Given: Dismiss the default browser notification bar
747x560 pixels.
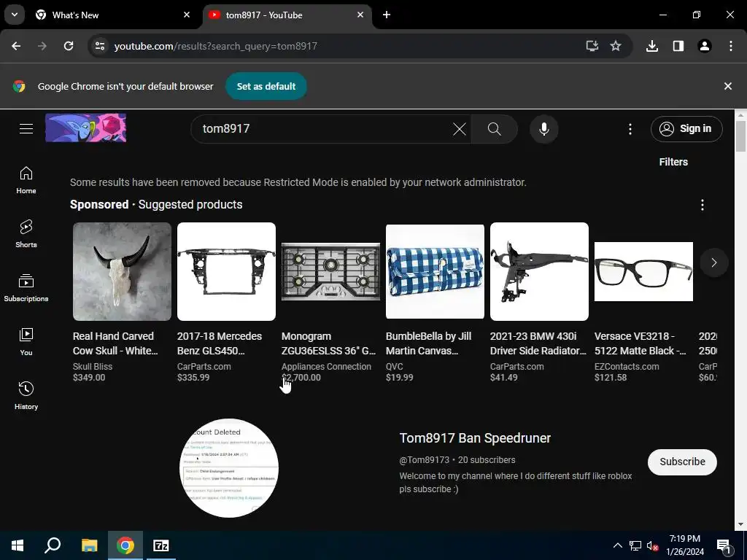Looking at the screenshot, I should pyautogui.click(x=727, y=86).
